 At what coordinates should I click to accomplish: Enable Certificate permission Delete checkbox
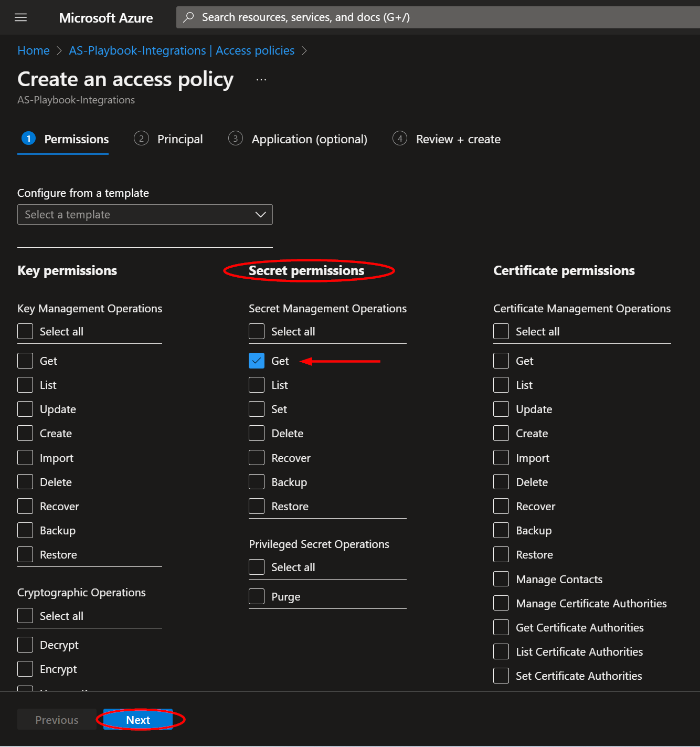501,482
